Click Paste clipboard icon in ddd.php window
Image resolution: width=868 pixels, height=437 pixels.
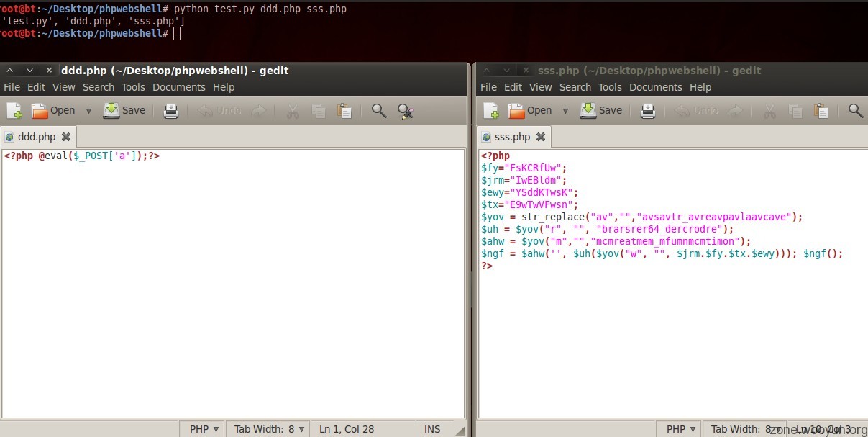344,110
